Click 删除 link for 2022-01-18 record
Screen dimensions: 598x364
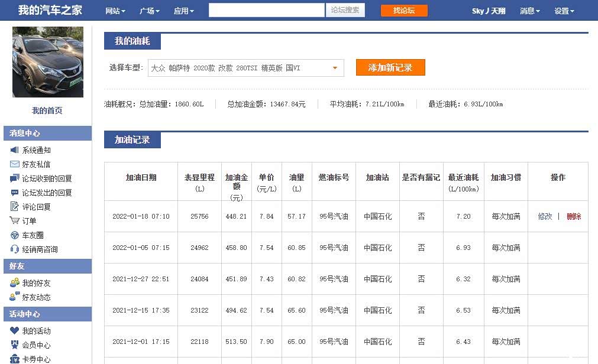click(x=574, y=216)
